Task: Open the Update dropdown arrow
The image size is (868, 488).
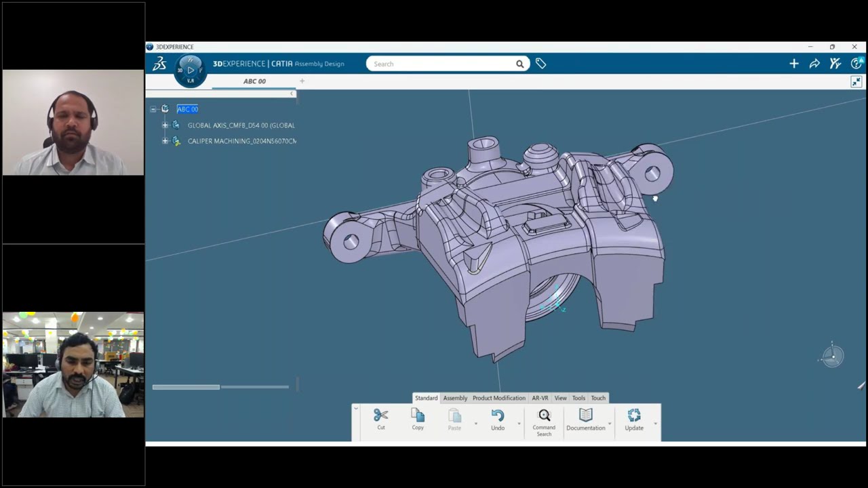Action: click(x=655, y=424)
